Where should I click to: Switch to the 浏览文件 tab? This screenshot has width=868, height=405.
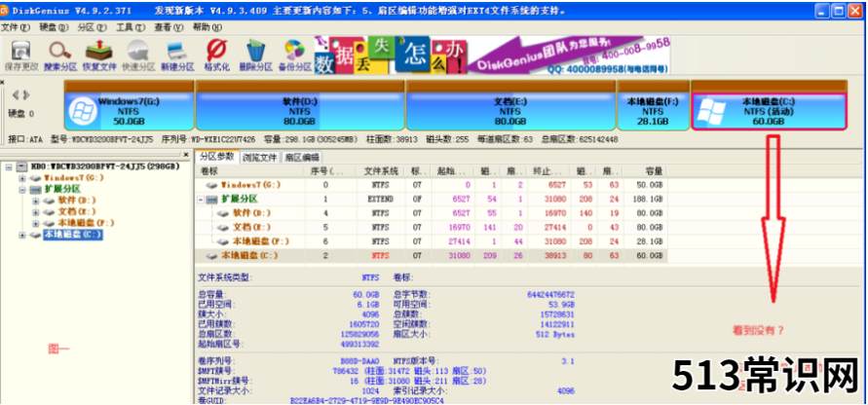click(x=260, y=157)
